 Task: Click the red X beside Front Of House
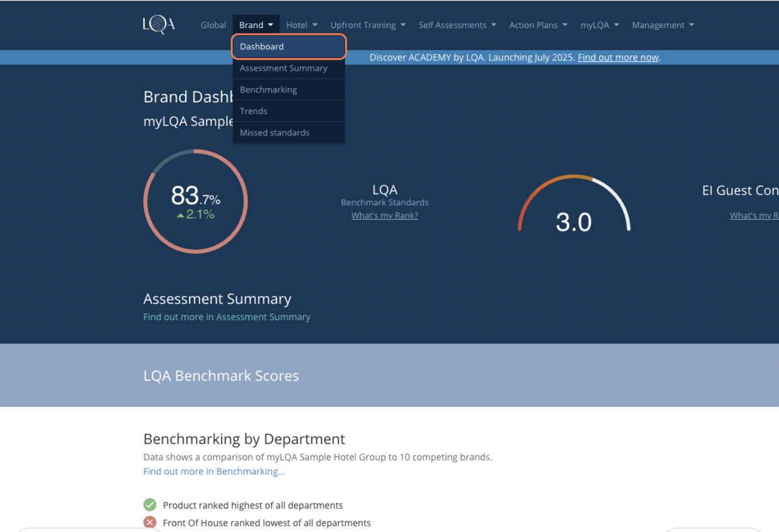tap(150, 522)
